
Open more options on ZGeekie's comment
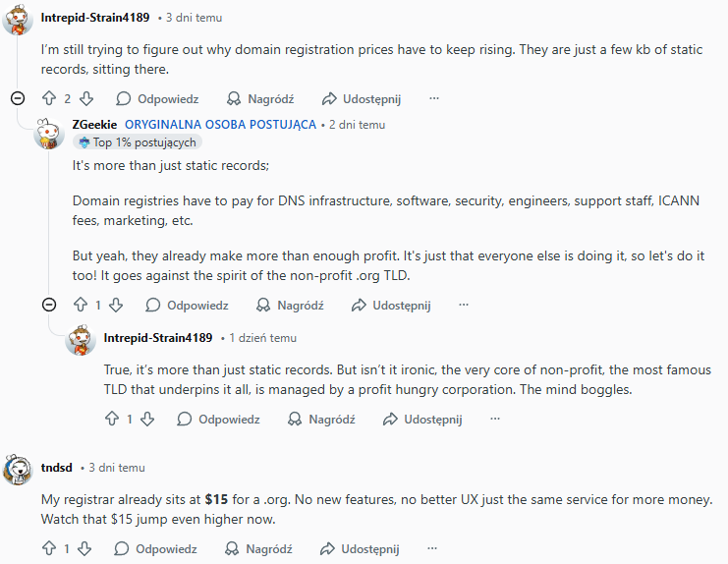click(466, 306)
